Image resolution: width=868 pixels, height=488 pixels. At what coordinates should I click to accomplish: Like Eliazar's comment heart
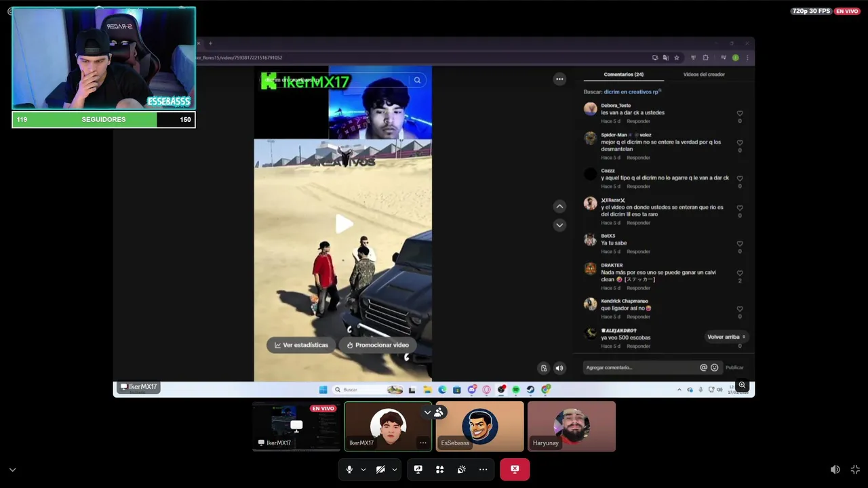pos(740,207)
